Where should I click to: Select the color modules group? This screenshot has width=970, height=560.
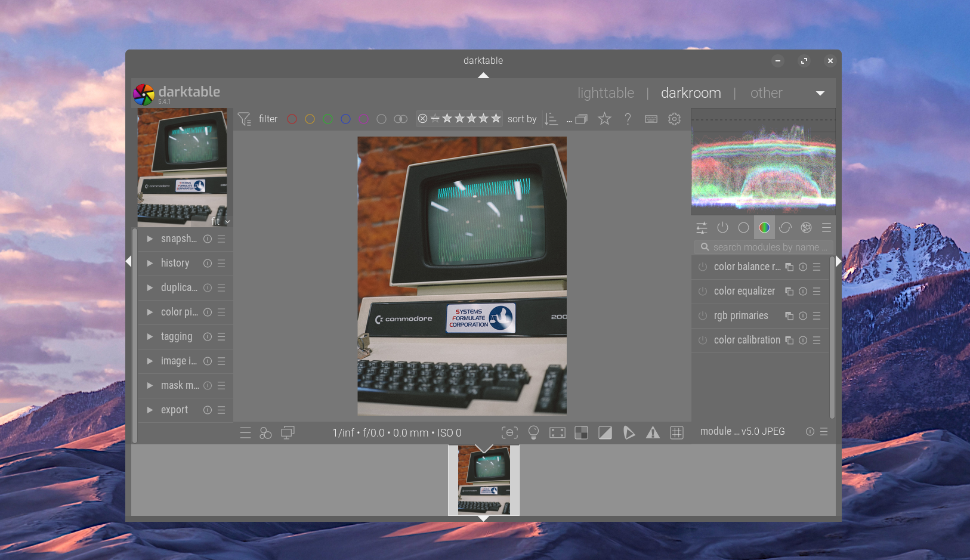pyautogui.click(x=764, y=228)
